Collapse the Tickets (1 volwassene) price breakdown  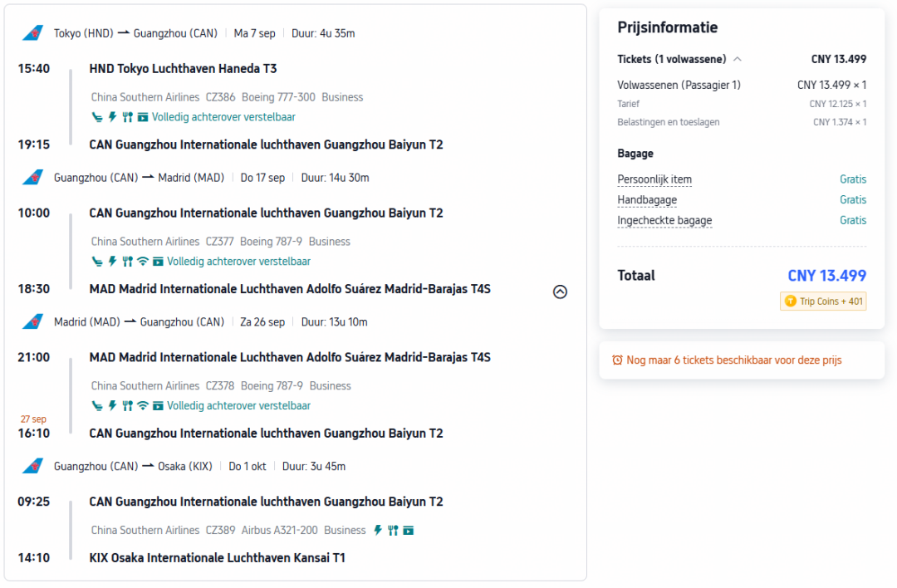[738, 59]
